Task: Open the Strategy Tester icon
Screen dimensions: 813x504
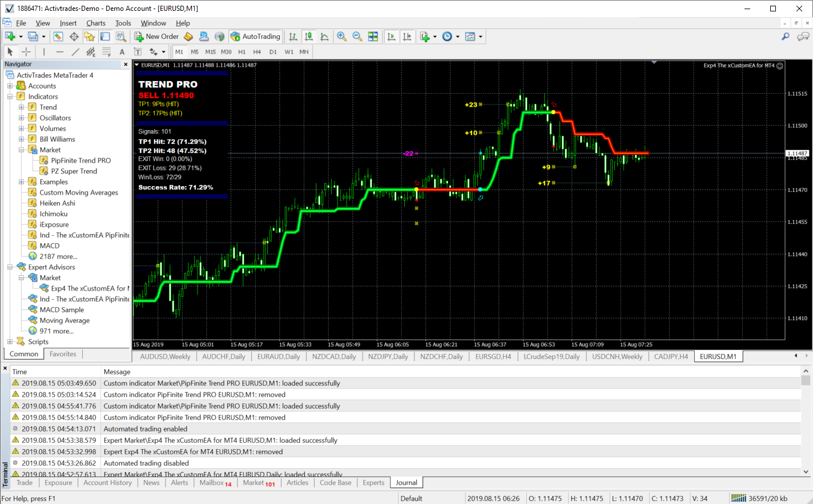Action: point(121,37)
